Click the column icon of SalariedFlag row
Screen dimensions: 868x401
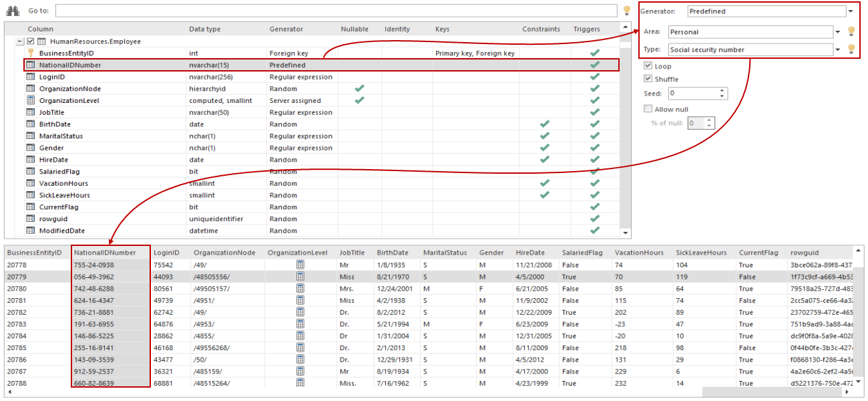coord(30,172)
